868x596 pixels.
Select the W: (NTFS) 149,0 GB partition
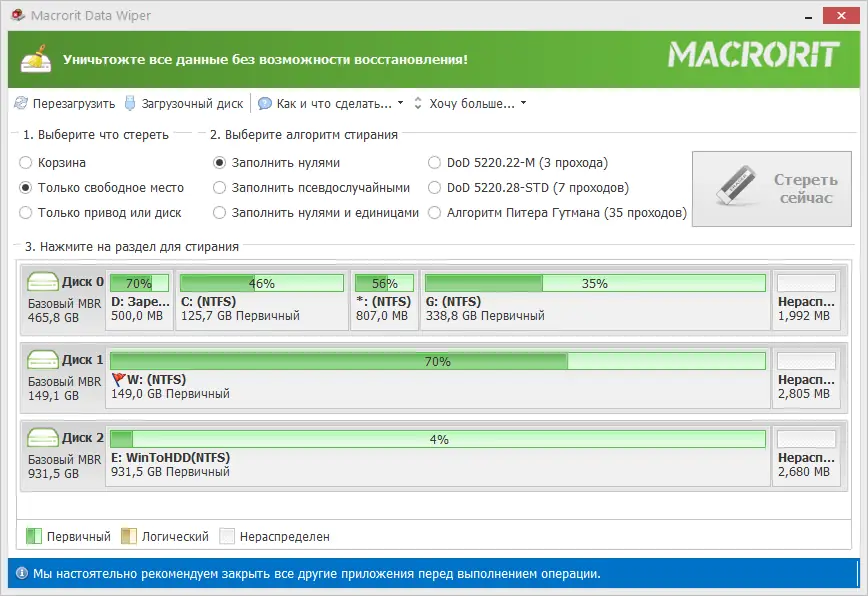438,379
